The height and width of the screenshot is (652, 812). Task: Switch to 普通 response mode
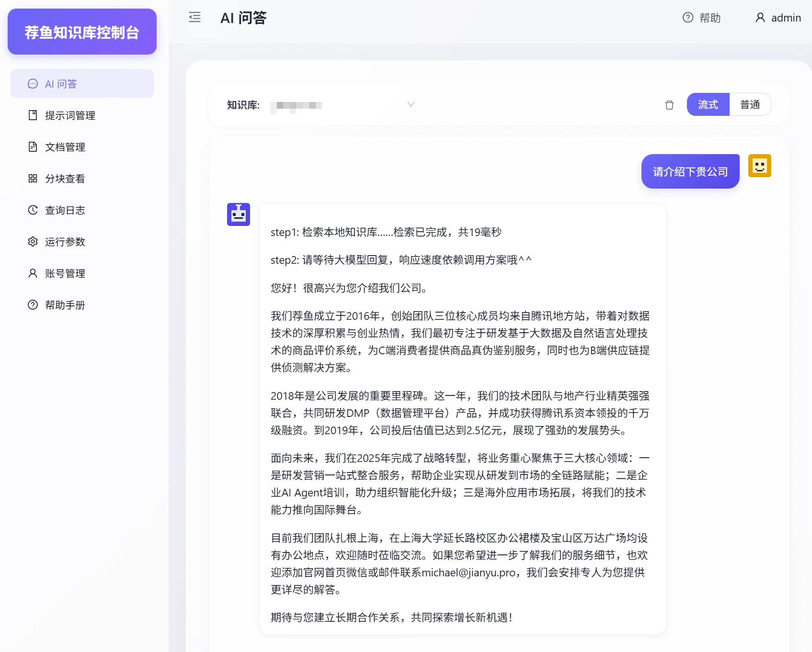click(x=750, y=104)
